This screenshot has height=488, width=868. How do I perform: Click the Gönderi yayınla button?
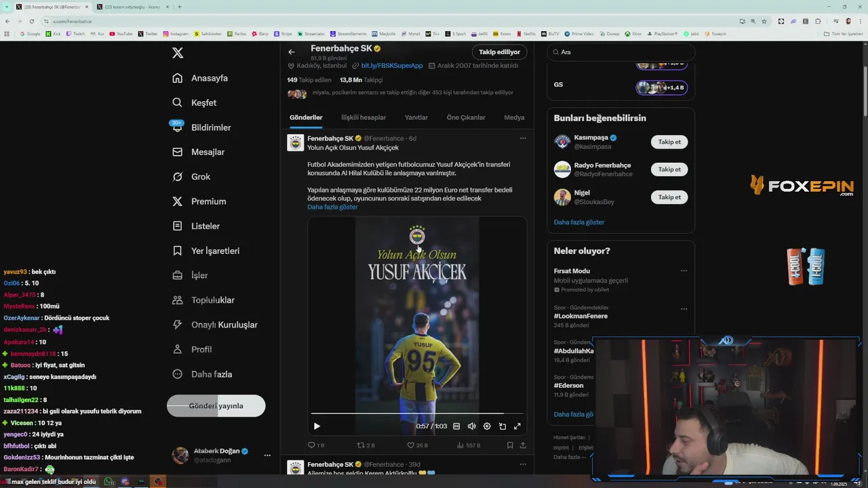pos(216,405)
